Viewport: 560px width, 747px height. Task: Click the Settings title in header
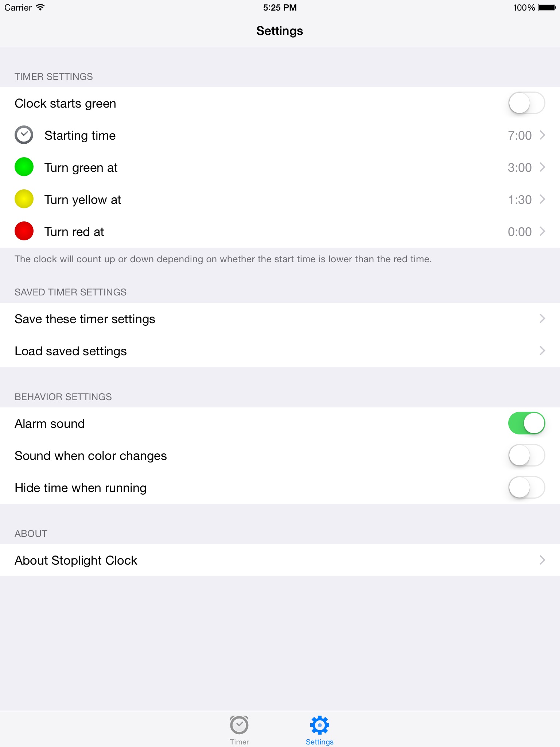[x=280, y=31]
